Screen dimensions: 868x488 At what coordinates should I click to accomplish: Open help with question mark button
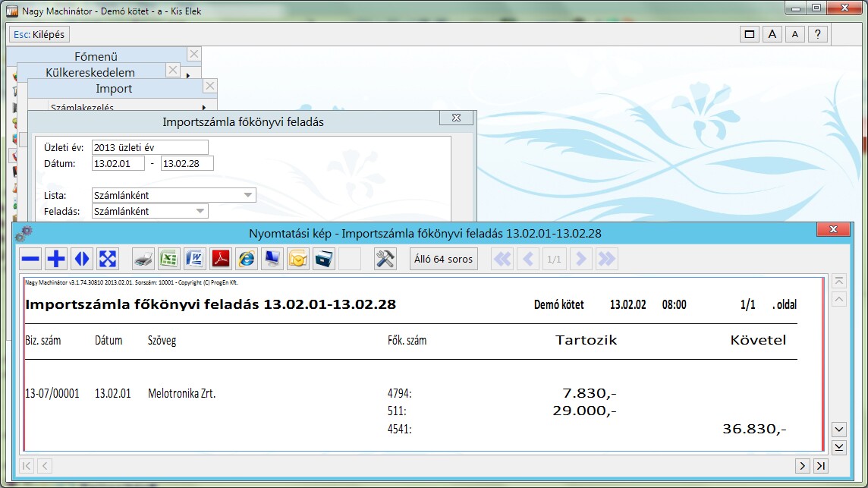818,34
